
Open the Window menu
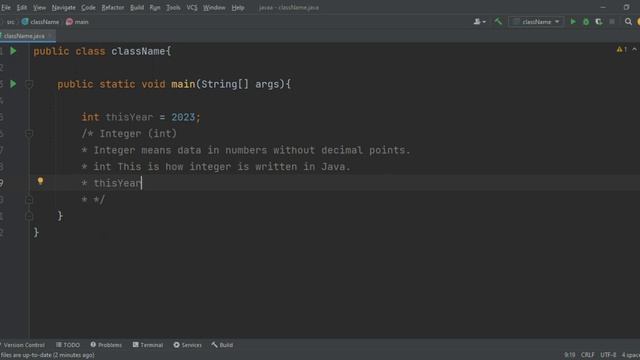214,7
